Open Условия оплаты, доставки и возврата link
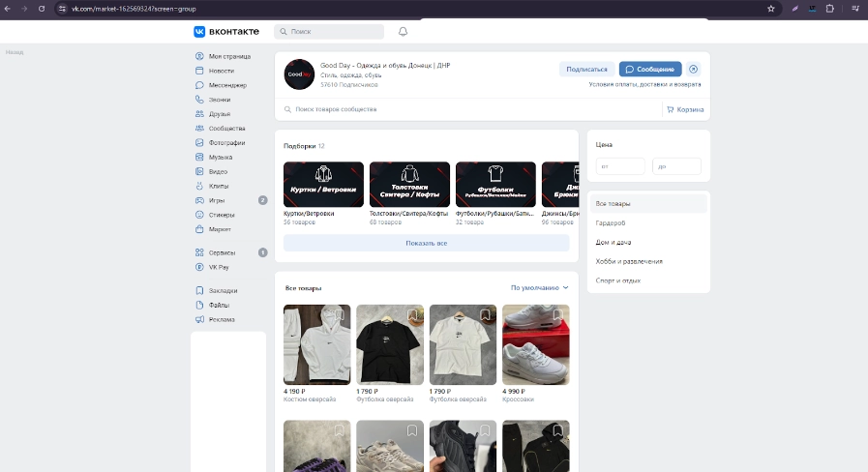Screen dimensions: 868x472 tap(644, 85)
